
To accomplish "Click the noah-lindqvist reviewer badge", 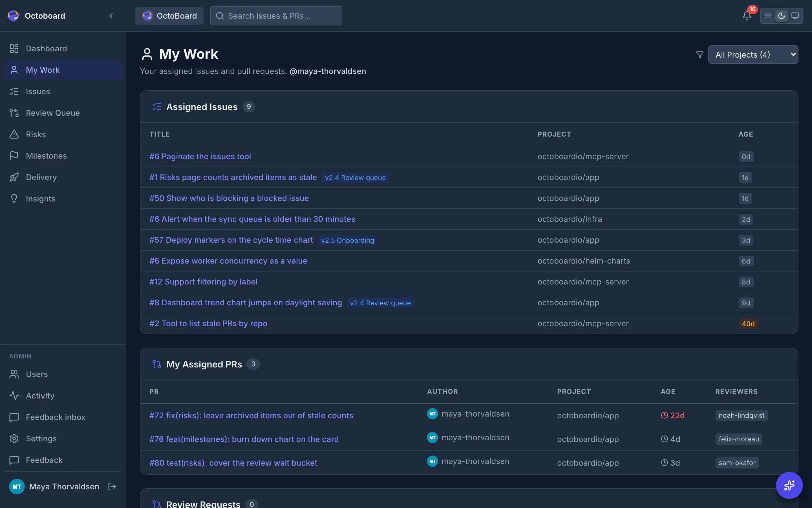I will point(742,415).
